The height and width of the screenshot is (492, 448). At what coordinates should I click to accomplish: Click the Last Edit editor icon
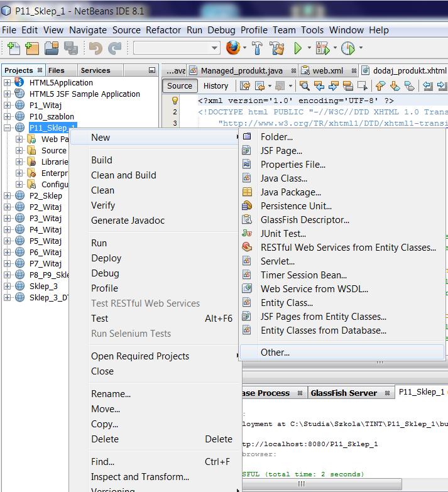244,85
